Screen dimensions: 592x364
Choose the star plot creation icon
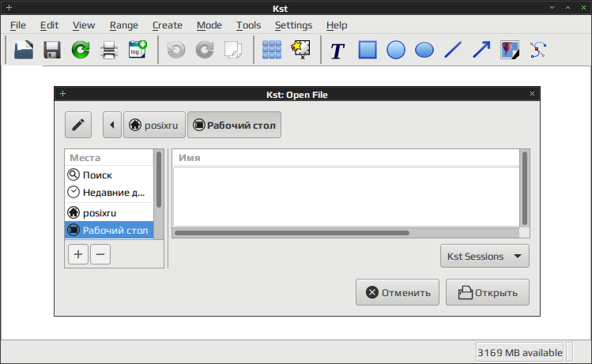click(300, 50)
